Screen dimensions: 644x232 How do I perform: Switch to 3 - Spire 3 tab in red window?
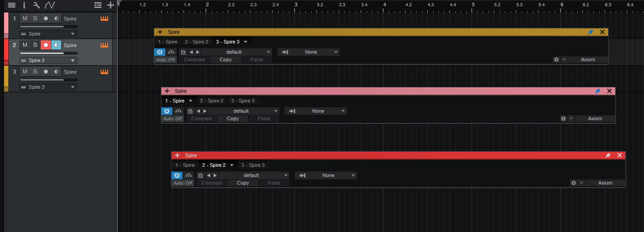253,165
